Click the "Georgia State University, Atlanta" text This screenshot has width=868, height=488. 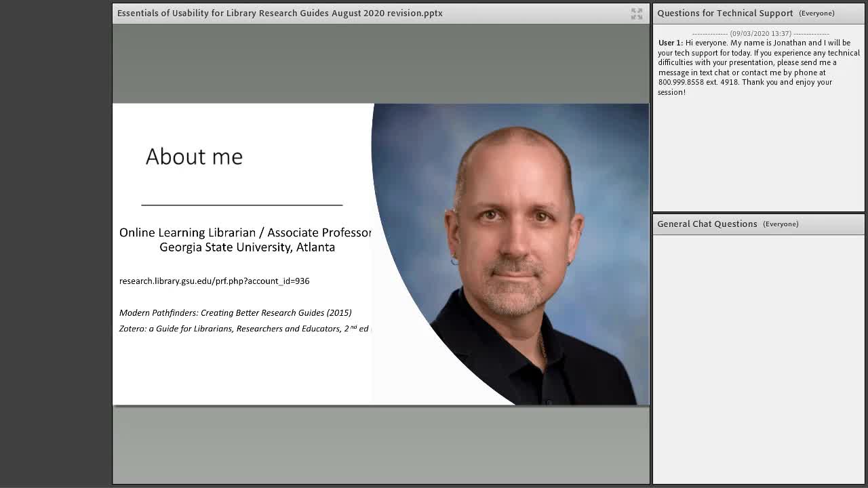tap(247, 247)
